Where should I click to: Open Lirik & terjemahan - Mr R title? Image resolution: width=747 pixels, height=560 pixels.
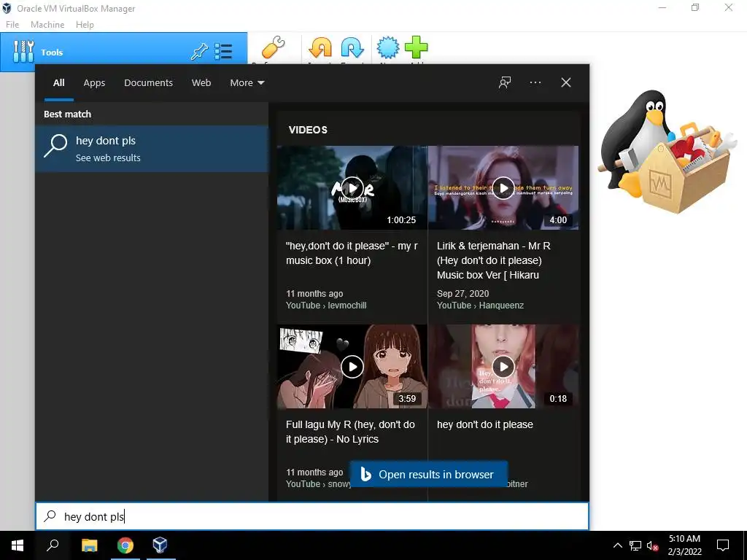click(x=494, y=260)
